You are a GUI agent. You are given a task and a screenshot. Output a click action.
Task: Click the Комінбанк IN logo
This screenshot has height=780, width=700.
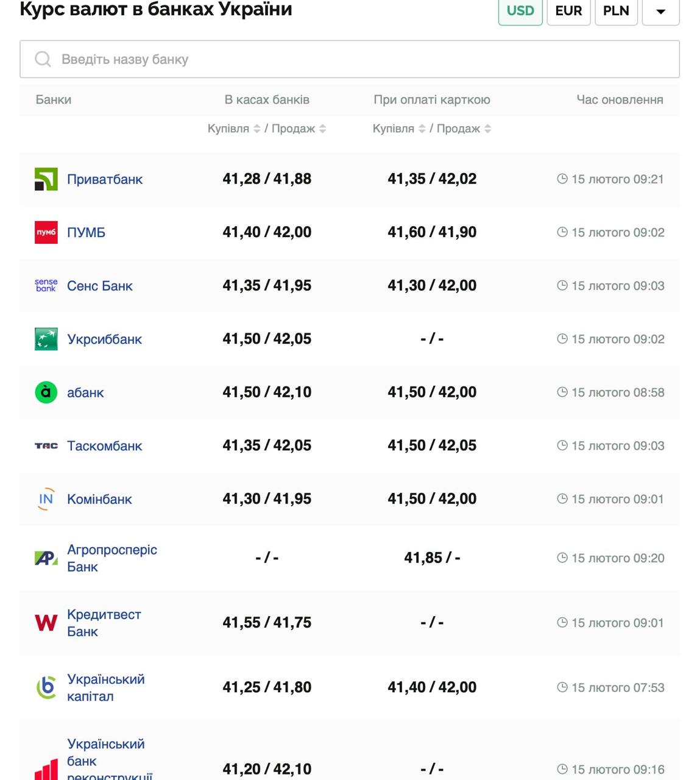tap(46, 499)
